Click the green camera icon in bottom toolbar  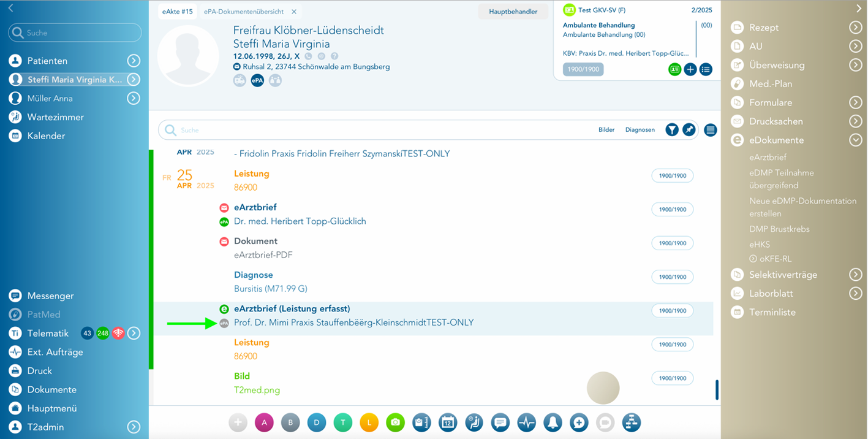point(396,422)
